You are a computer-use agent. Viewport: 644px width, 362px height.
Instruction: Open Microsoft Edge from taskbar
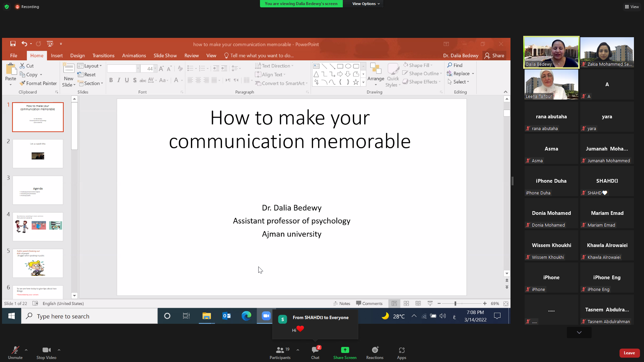tap(246, 316)
